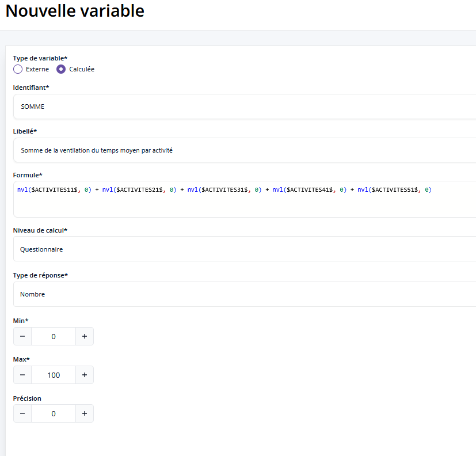Viewport: 476px width, 456px height.
Task: Click the Identifiant field containing SOMME
Action: coord(242,107)
